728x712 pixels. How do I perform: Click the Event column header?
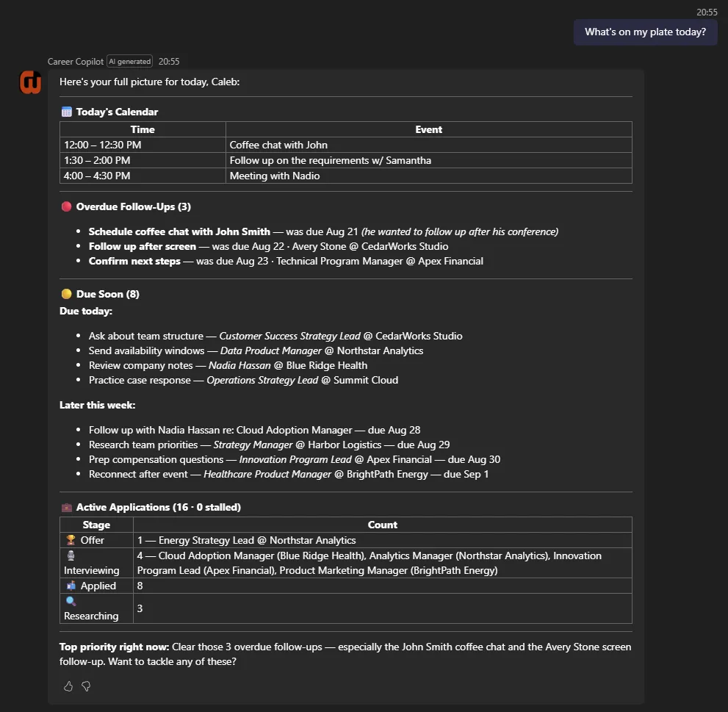428,129
